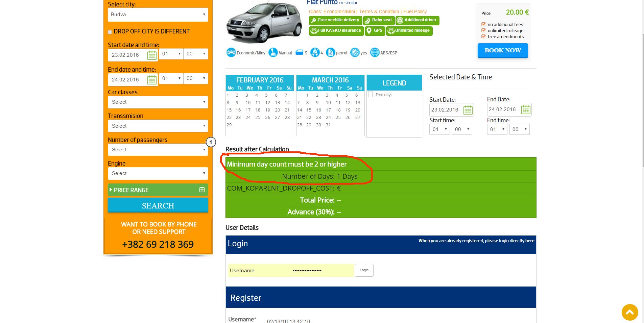The width and height of the screenshot is (644, 323).
Task: Open calendar icon beside sidebar start date
Action: (x=152, y=55)
